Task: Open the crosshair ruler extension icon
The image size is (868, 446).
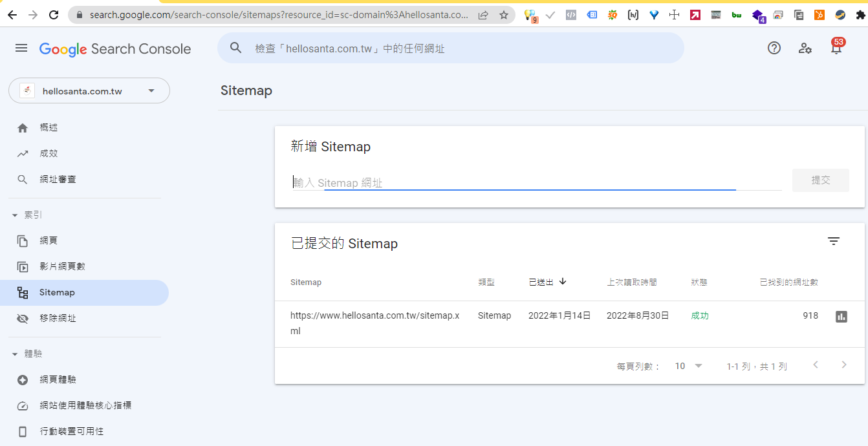Action: [675, 15]
